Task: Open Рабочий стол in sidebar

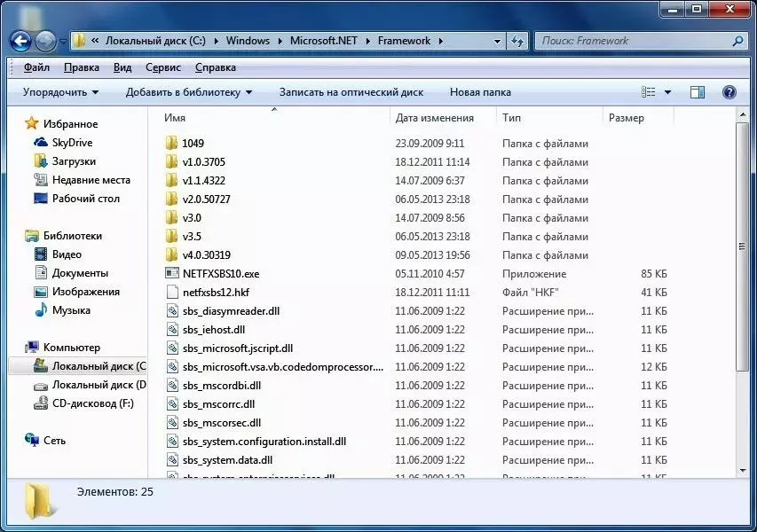Action: click(x=76, y=199)
